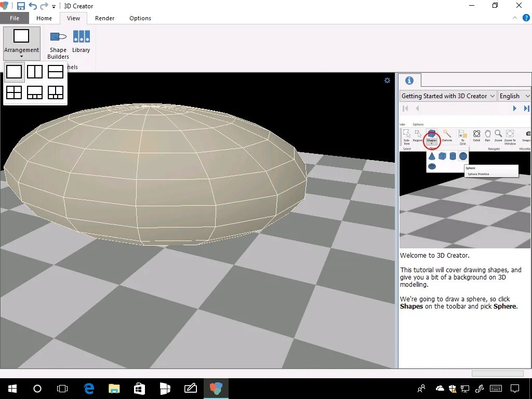Open the quick access toolbar customize arrow
Viewport: 532px width, 399px height.
point(54,6)
